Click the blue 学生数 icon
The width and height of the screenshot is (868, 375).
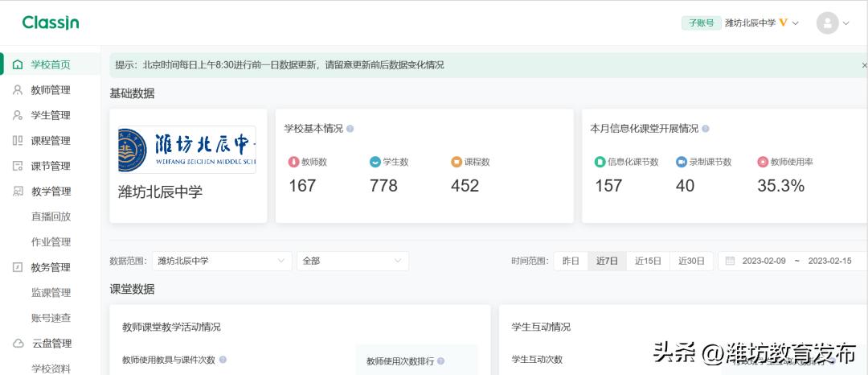375,163
